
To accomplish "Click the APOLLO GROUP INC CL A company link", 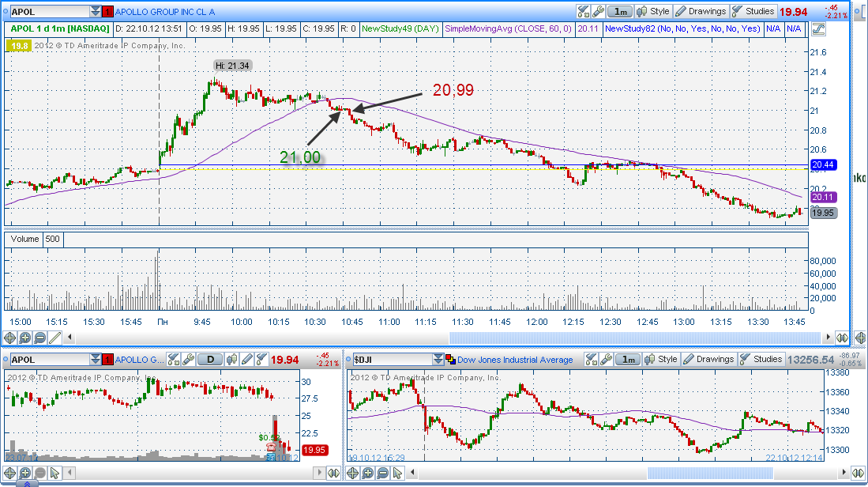I will (x=165, y=12).
